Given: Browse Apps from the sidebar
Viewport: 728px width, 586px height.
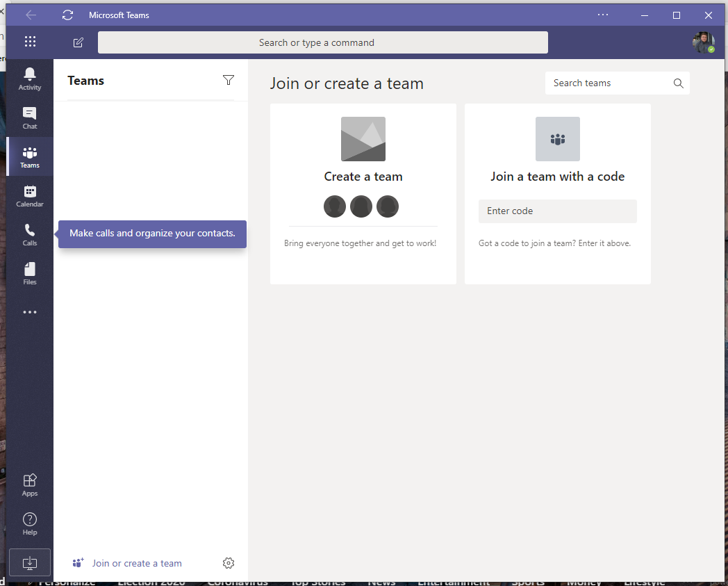Looking at the screenshot, I should (29, 485).
